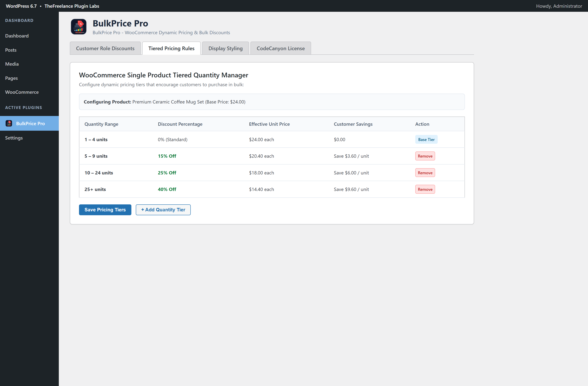Open Pages in the sidebar
The width and height of the screenshot is (588, 386).
[x=29, y=78]
